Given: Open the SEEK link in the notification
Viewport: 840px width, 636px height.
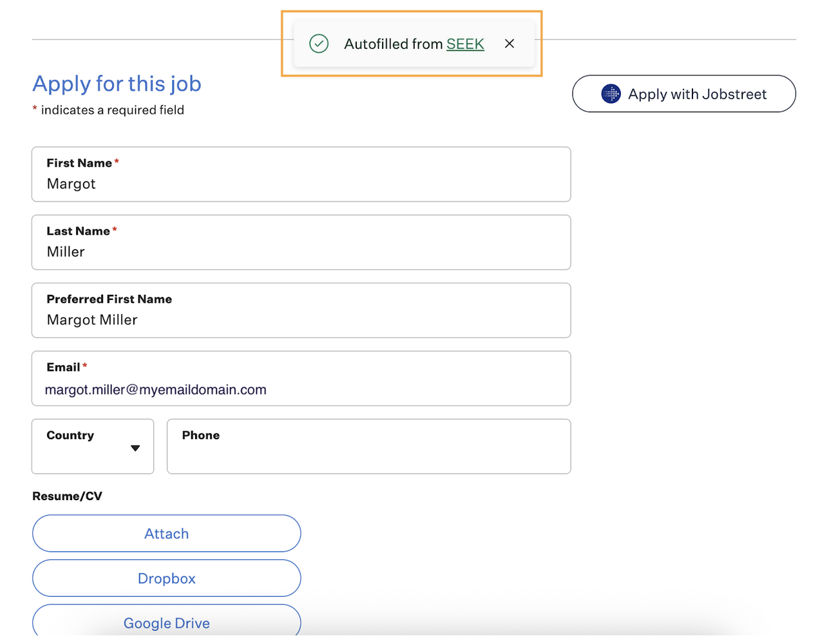Looking at the screenshot, I should [465, 44].
